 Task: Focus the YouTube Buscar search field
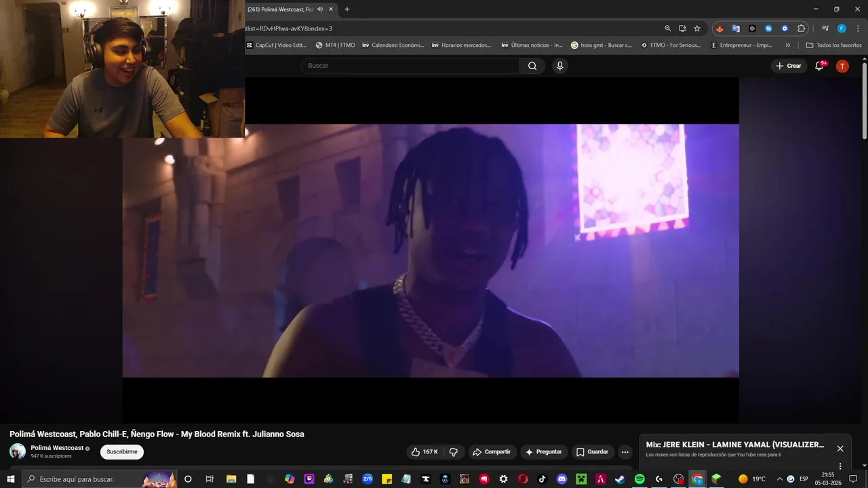click(x=410, y=66)
